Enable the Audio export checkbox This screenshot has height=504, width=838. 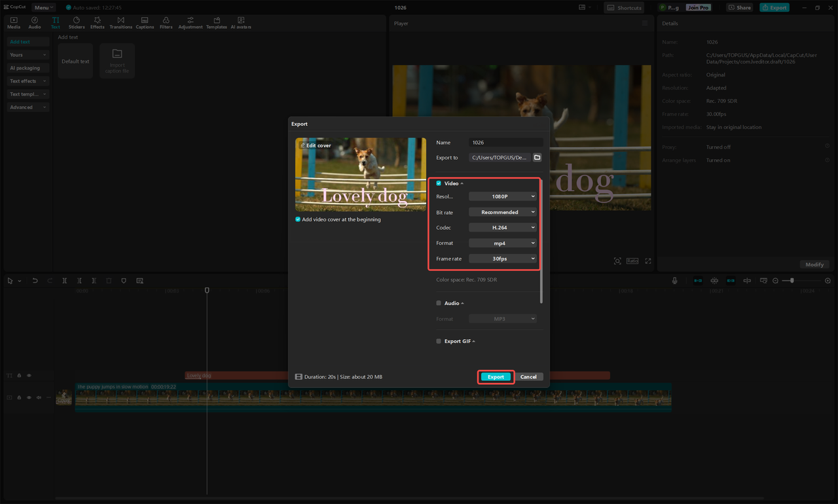click(x=439, y=303)
